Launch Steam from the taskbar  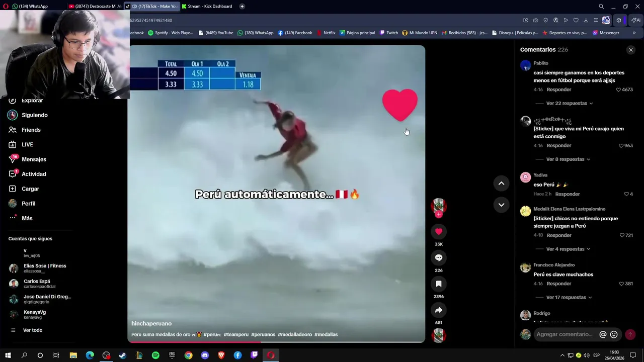[x=122, y=355]
